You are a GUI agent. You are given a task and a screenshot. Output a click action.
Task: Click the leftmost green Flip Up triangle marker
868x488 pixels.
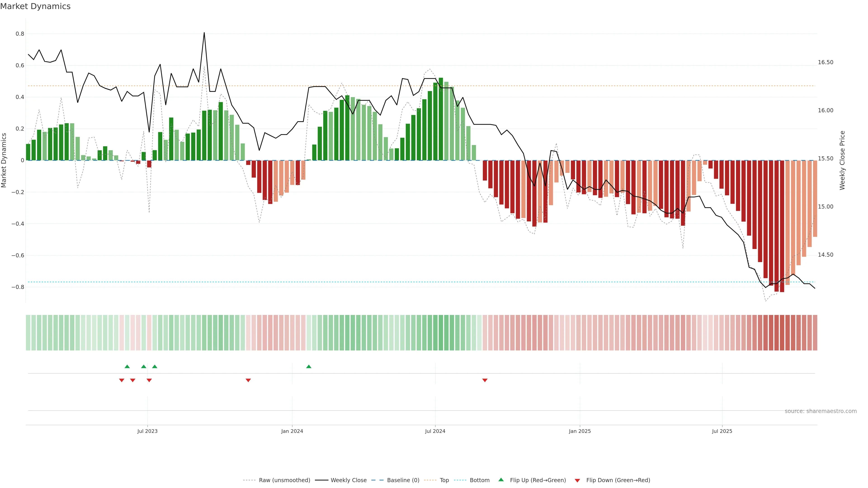pos(127,366)
